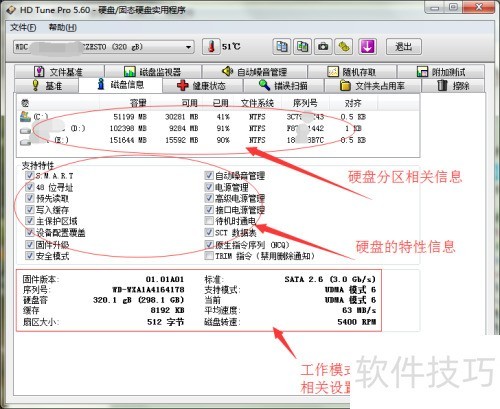This screenshot has width=500, height=409.
Task: Open the 文件(F) menu
Action: click(23, 27)
